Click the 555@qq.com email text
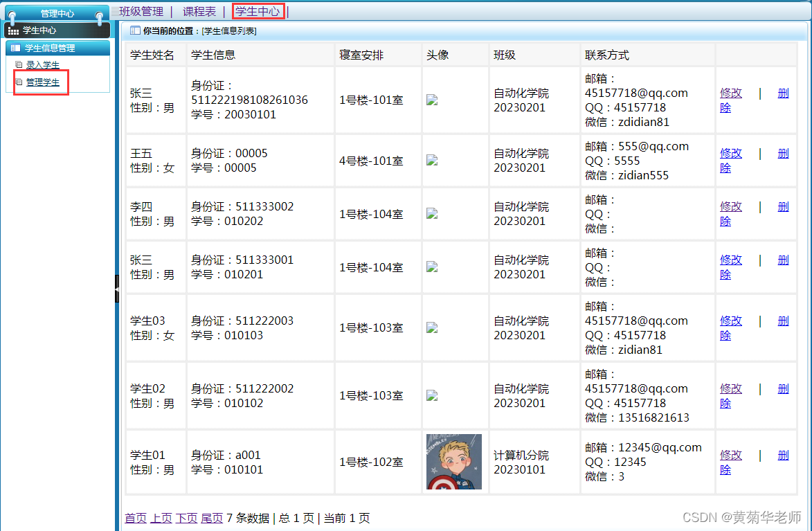Screen dimensions: 812x531 [x=653, y=147]
